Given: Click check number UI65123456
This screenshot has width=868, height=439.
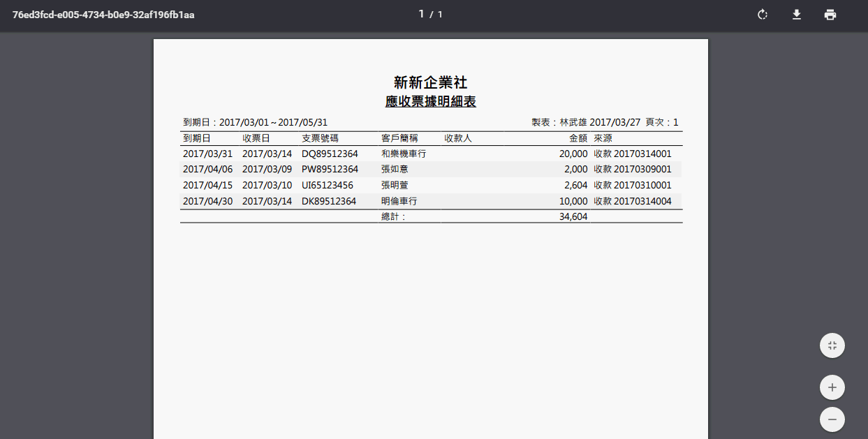Looking at the screenshot, I should pos(328,185).
